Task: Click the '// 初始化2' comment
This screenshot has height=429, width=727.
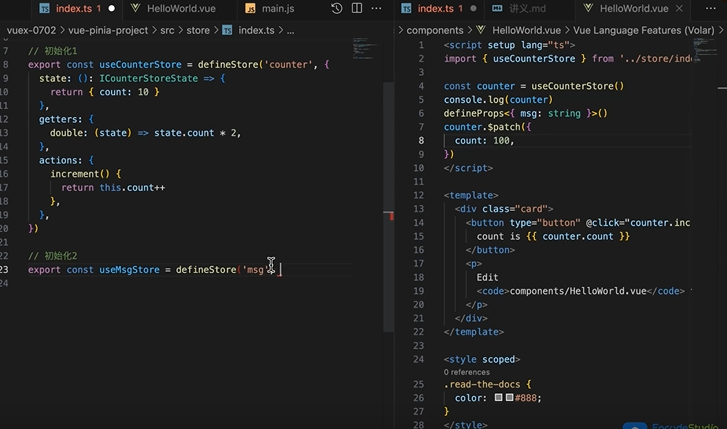Action: (x=52, y=256)
